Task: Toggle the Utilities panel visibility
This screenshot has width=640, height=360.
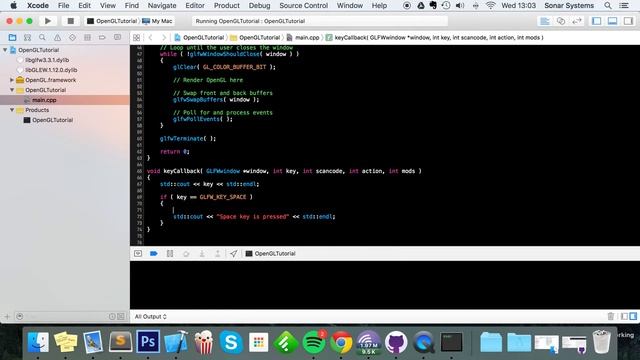Action: 628,21
